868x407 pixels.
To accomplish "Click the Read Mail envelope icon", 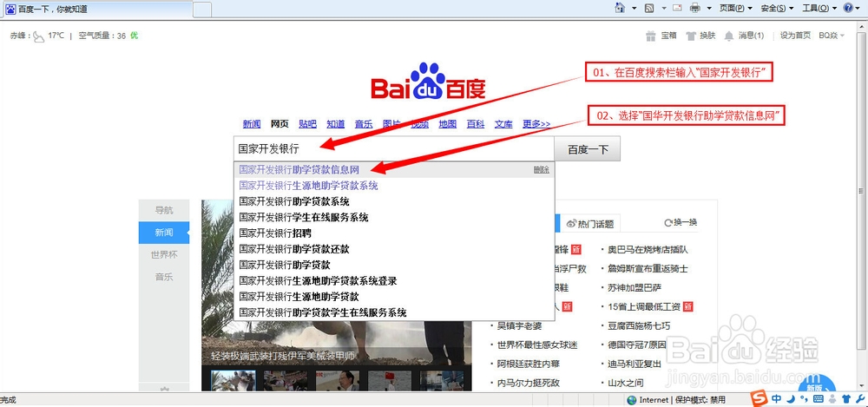I will point(677,8).
